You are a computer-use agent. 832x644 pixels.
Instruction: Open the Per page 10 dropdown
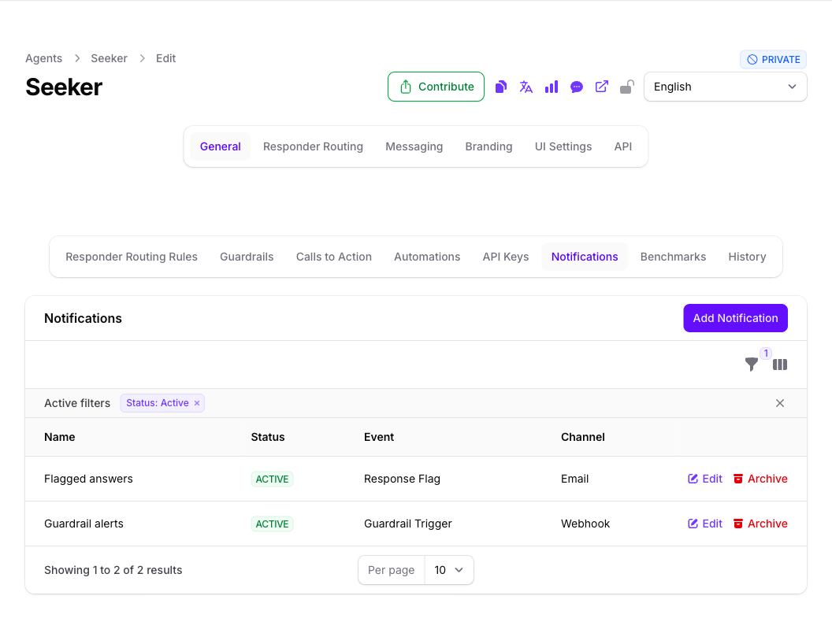[x=449, y=570]
